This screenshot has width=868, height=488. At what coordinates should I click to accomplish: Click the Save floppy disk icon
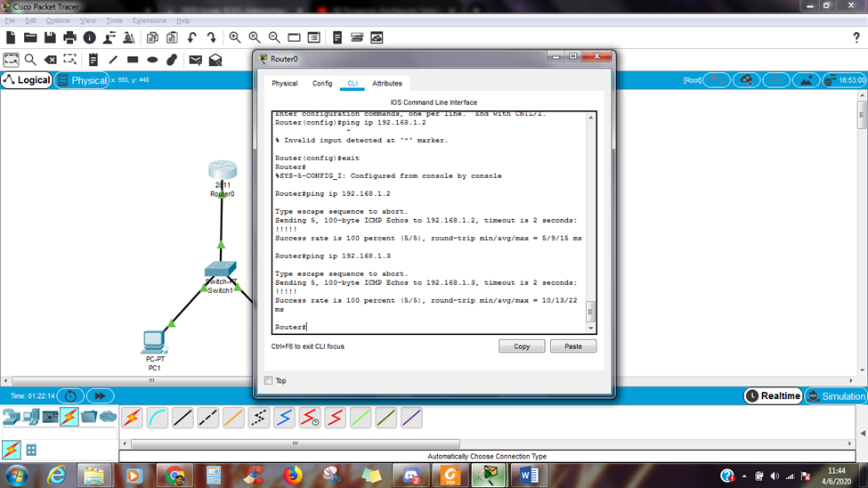[x=50, y=37]
